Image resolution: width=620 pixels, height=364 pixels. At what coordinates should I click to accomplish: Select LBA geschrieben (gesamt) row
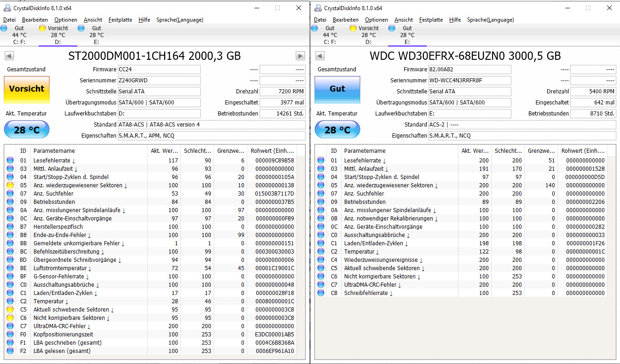tap(151, 343)
